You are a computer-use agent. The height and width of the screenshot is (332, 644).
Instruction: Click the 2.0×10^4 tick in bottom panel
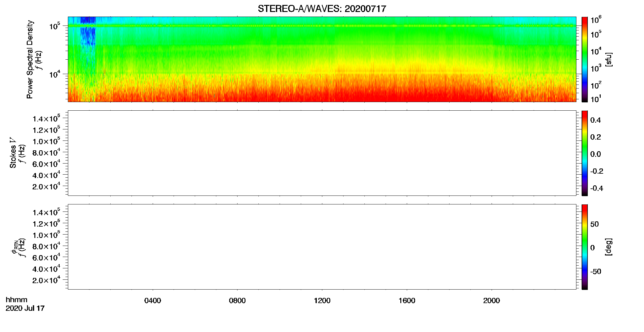pos(46,280)
